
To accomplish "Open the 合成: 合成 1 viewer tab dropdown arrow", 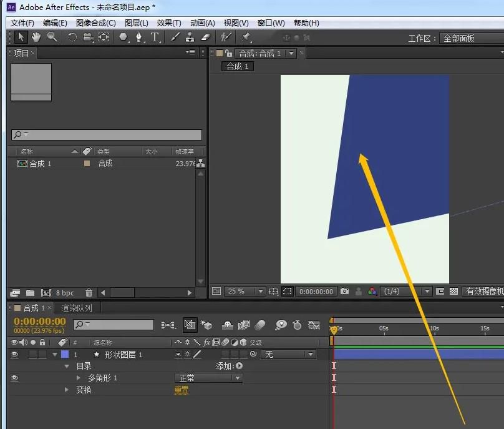I will click(x=291, y=53).
